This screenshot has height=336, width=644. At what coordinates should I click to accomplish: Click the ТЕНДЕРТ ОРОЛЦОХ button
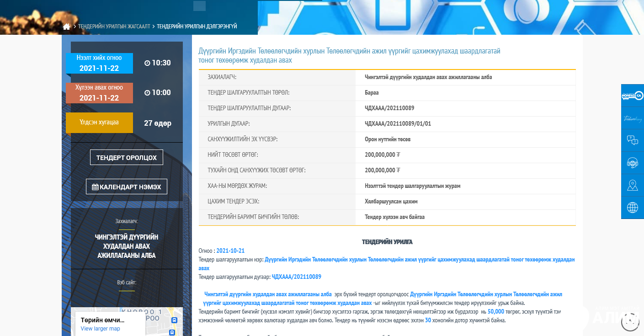[127, 157]
